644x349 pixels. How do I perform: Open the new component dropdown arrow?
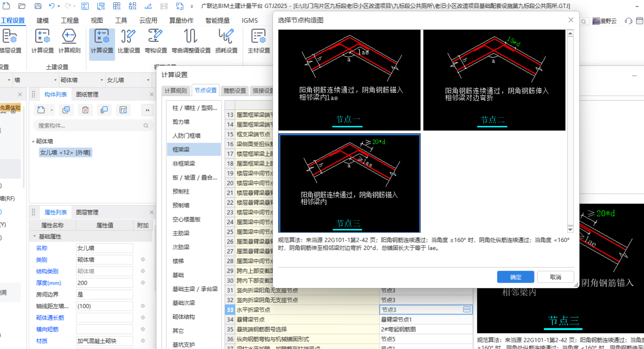point(52,110)
